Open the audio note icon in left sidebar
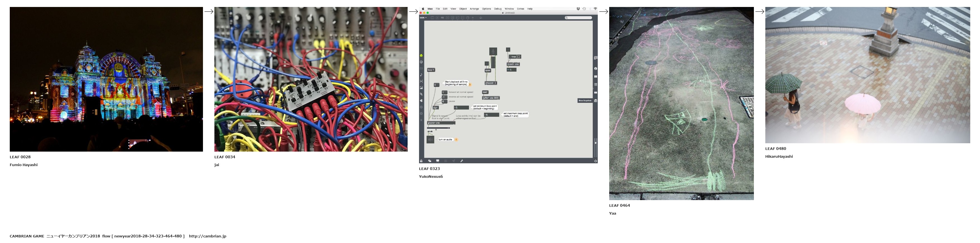This screenshot has height=243, width=980. pyautogui.click(x=421, y=75)
